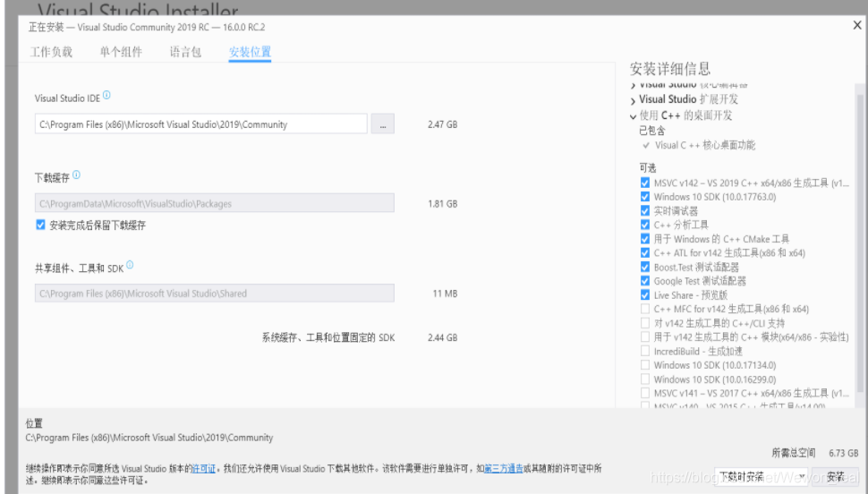The width and height of the screenshot is (868, 494).
Task: Uncheck Boost.Test 测试适配器
Action: coord(645,267)
